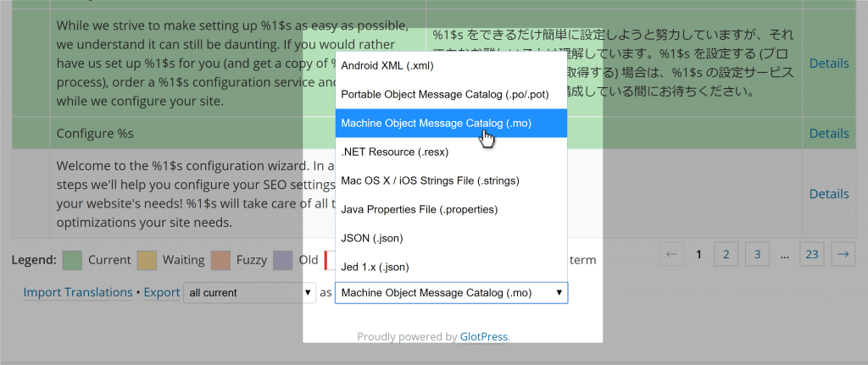Click the Import Translations link
This screenshot has width=868, height=365.
pyautogui.click(x=77, y=292)
